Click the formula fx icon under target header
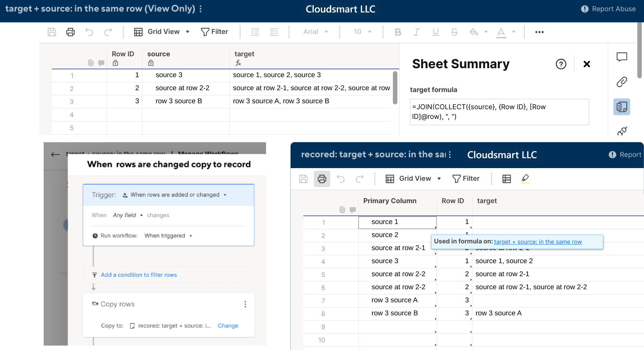The height and width of the screenshot is (350, 644). point(238,63)
